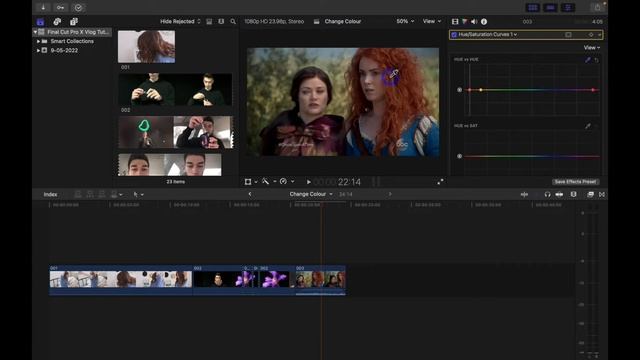Go forward in timeline history arrow
The image size is (640, 360).
click(x=390, y=194)
